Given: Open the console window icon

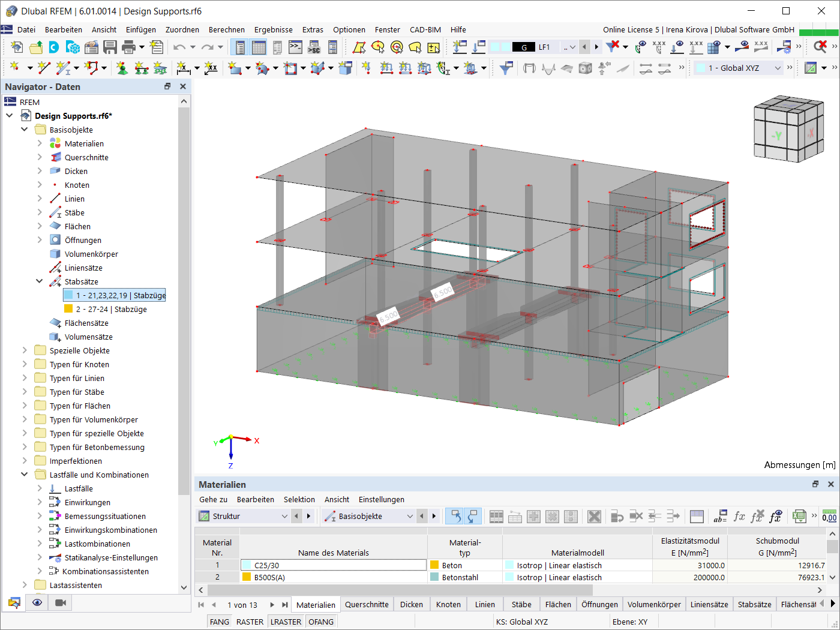Looking at the screenshot, I should pyautogui.click(x=296, y=47).
